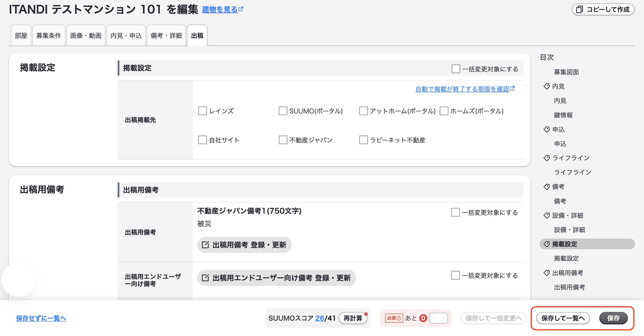Go to the 出稿用備考 subsection under 出稿用備考 in 目次
Image resolution: width=644 pixels, height=336 pixels.
(570, 287)
